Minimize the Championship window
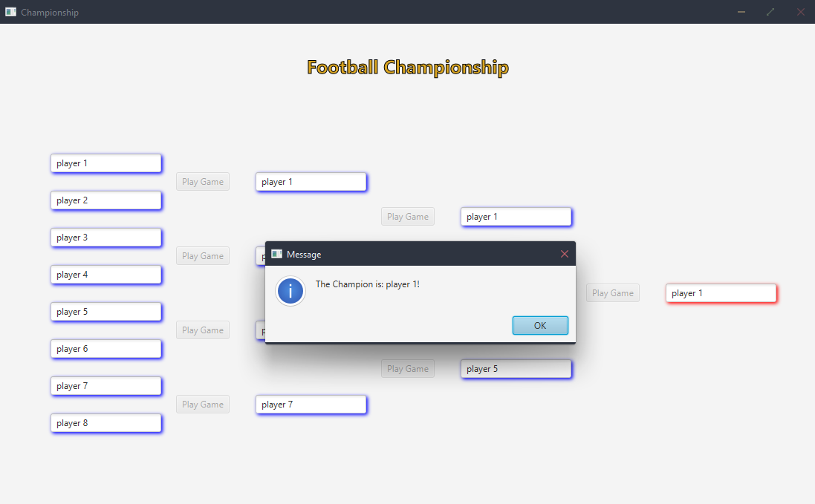815x504 pixels. [x=741, y=12]
